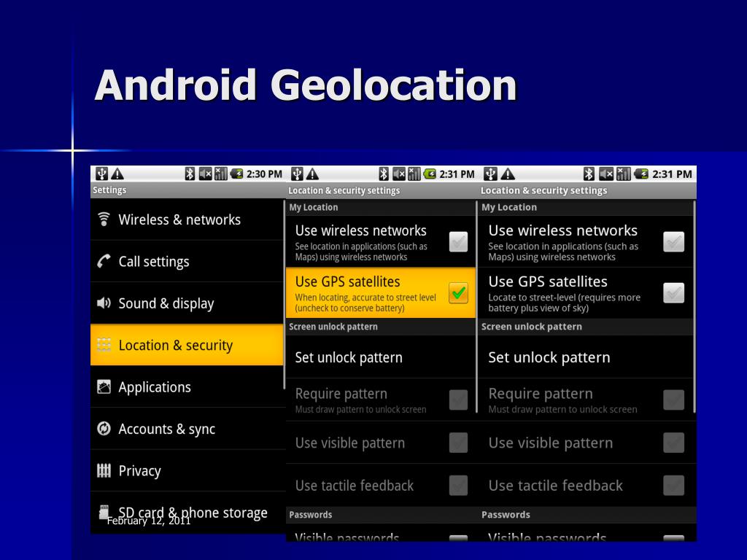The image size is (747, 560).
Task: Toggle Use tactile feedback checkbox in middle screen
Action: [x=458, y=485]
